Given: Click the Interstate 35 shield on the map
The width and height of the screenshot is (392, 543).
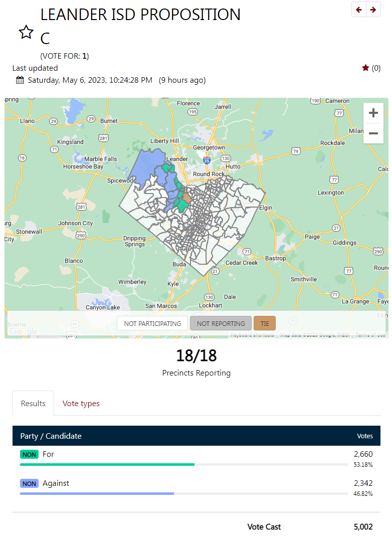Looking at the screenshot, I should 207,160.
